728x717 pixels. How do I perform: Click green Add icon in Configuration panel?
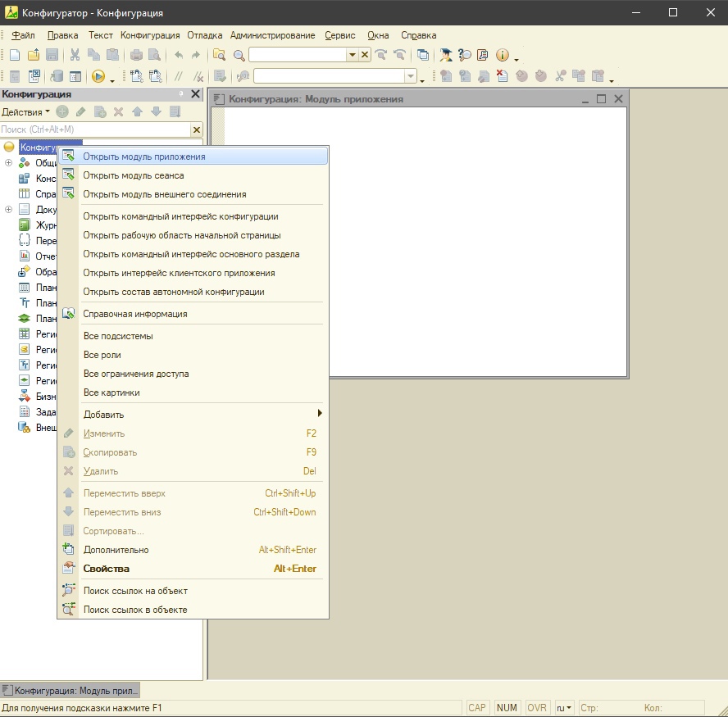pos(62,111)
